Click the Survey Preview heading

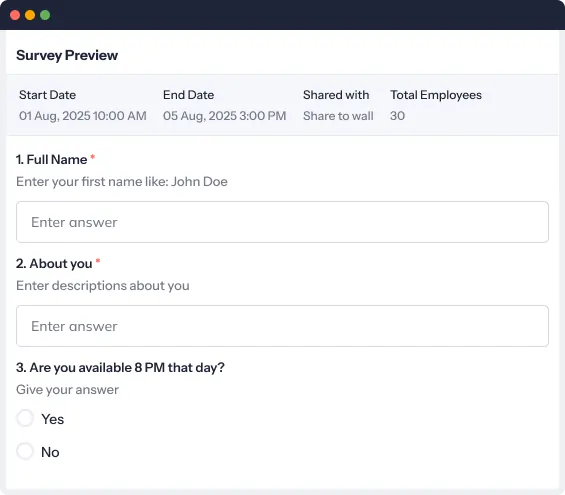67,55
